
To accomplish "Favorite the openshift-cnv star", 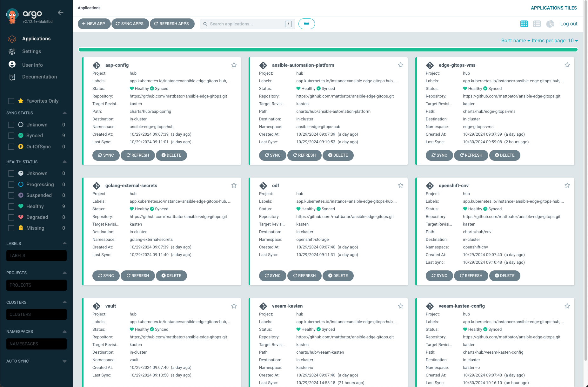I will point(567,185).
